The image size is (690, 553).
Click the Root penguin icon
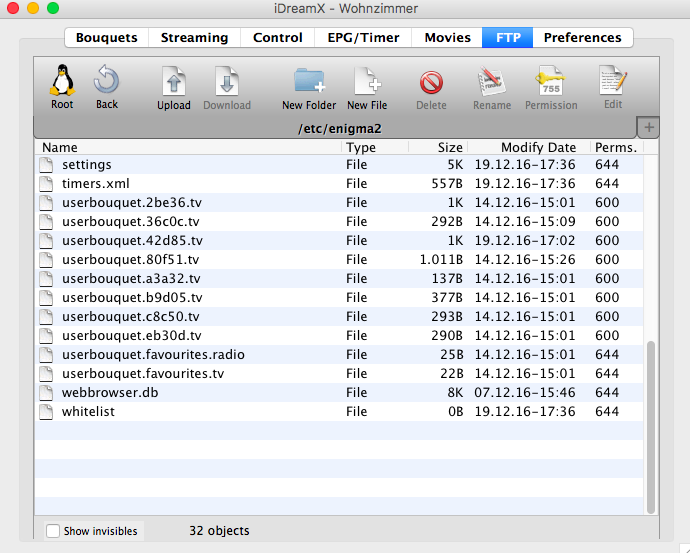click(62, 80)
